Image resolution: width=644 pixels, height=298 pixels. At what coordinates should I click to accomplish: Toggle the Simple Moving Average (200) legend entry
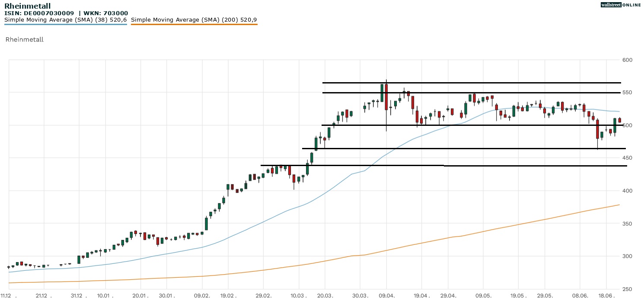coord(194,20)
